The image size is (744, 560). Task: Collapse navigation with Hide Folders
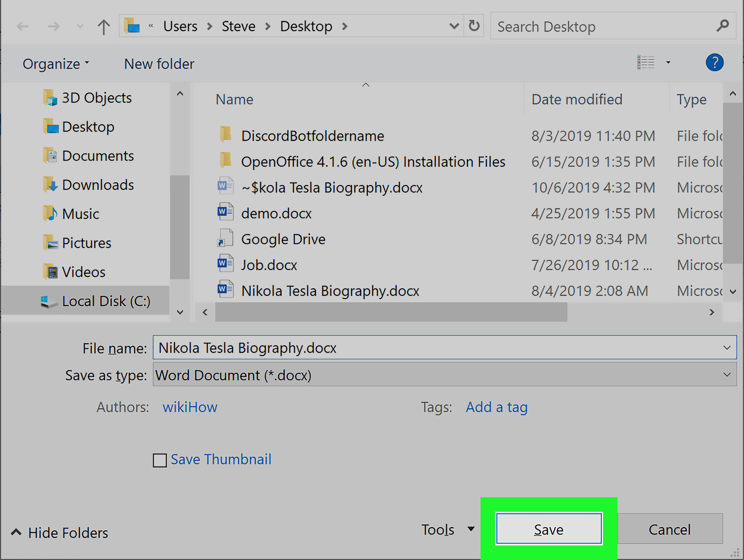[60, 533]
